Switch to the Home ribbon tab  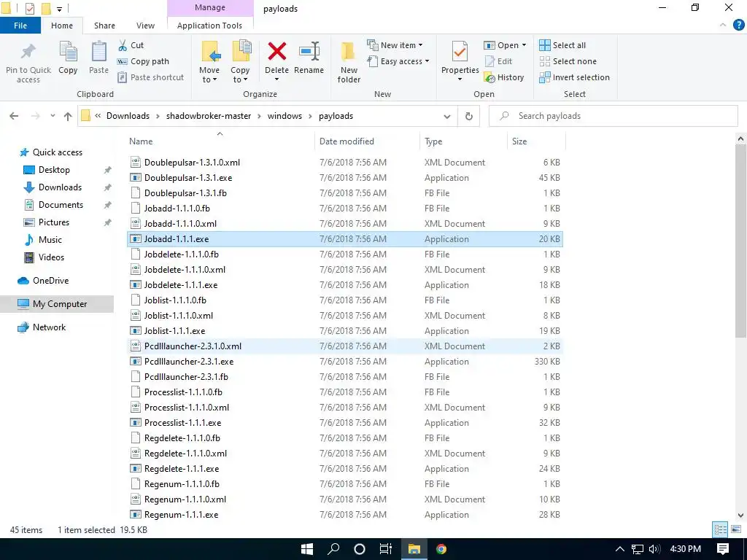62,26
